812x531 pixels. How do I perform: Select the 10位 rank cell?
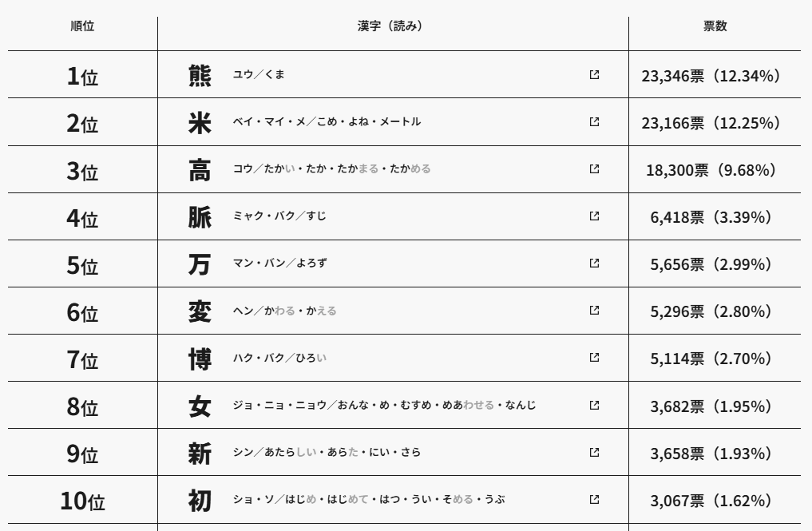pyautogui.click(x=82, y=501)
